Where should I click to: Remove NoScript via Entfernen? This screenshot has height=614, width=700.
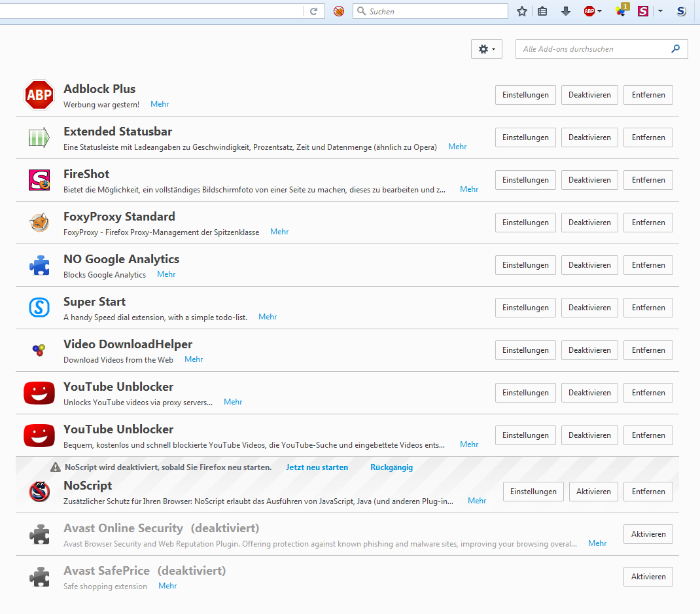648,492
